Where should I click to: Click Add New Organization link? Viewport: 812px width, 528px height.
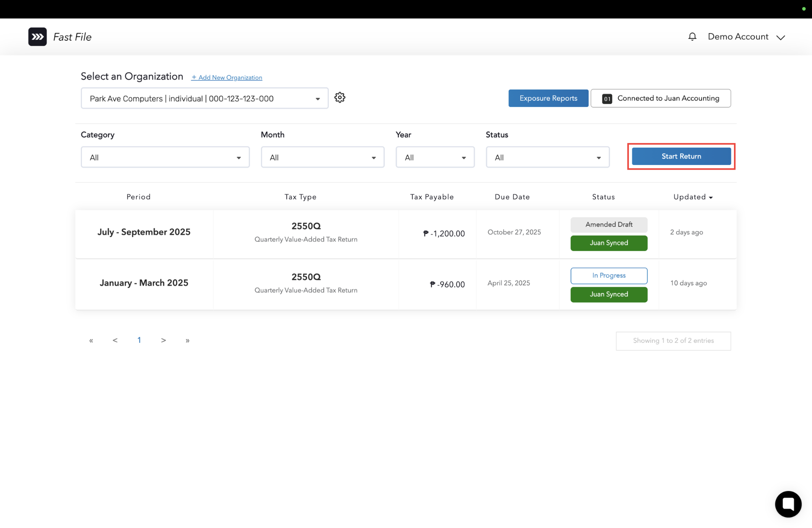coord(227,78)
